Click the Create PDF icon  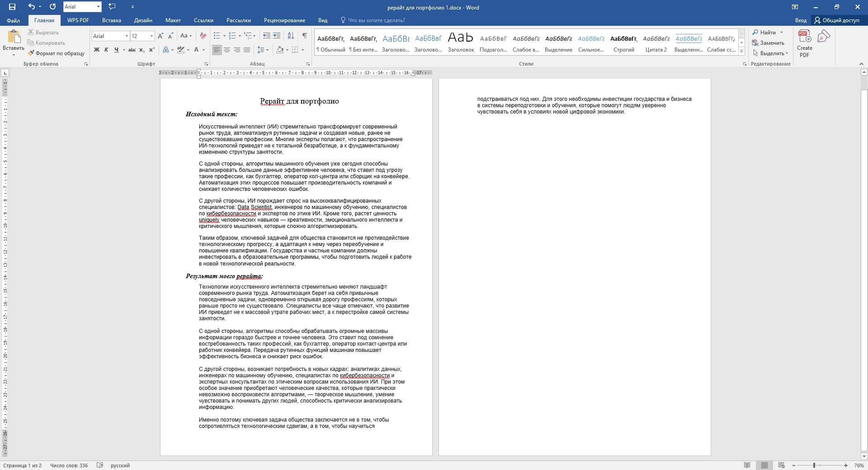(x=804, y=43)
